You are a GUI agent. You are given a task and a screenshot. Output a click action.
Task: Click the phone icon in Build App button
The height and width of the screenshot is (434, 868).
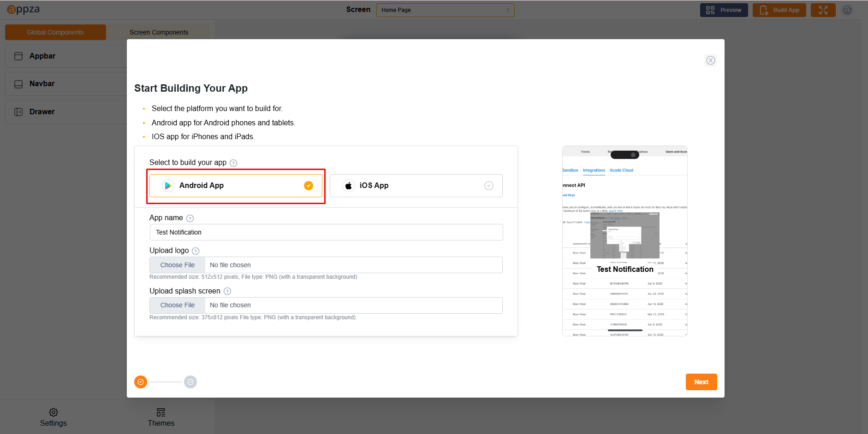764,10
